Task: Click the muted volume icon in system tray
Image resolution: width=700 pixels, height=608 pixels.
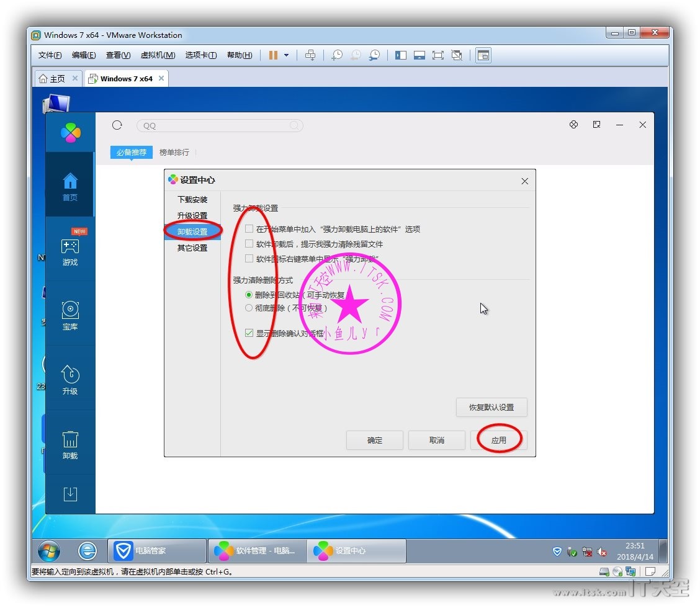Action: (601, 552)
